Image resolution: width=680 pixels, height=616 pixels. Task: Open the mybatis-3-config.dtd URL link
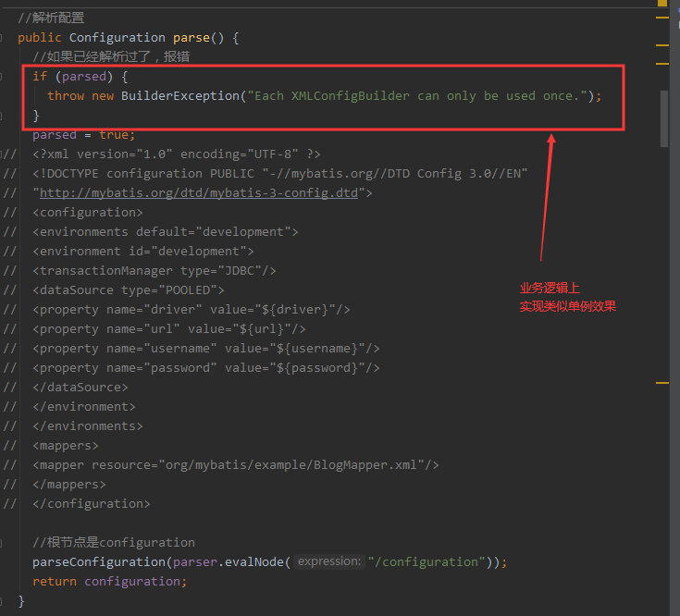click(x=199, y=193)
